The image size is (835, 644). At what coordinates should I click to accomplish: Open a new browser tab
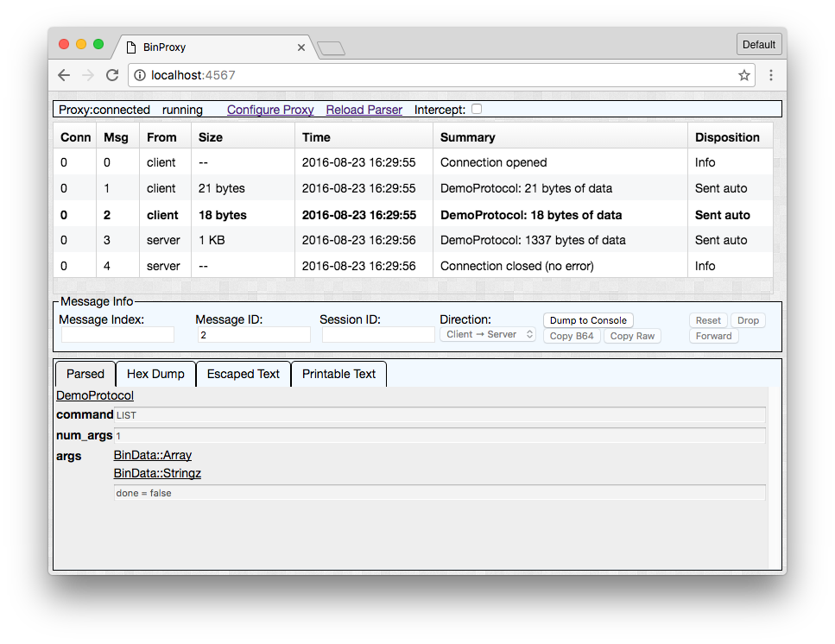tap(332, 48)
